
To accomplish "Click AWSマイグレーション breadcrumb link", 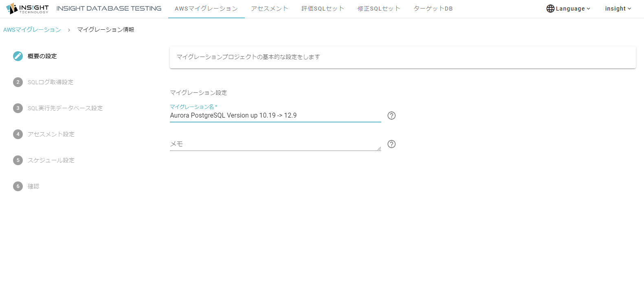I will (32, 30).
